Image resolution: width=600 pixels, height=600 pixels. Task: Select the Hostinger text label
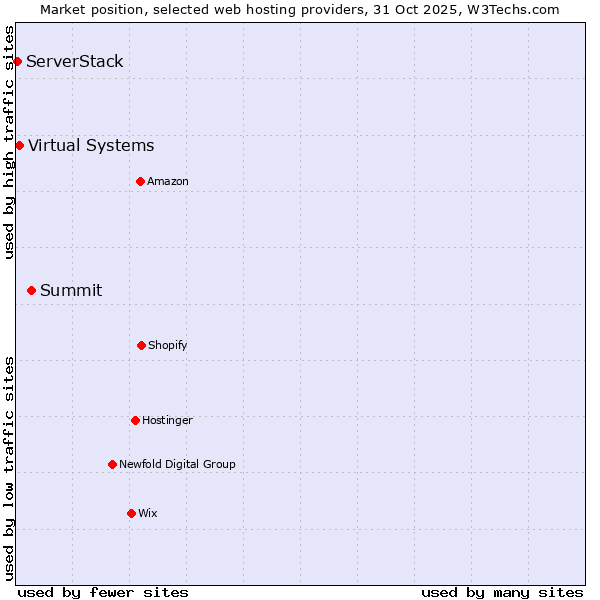click(x=167, y=420)
